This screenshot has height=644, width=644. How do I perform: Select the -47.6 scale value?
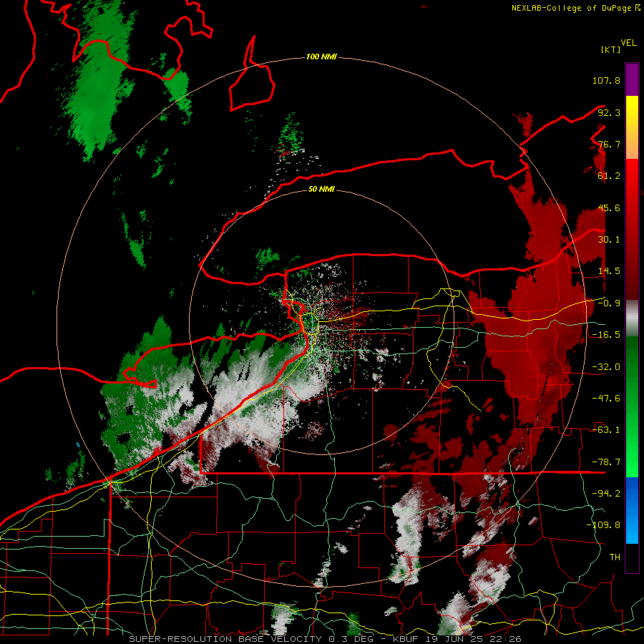tap(606, 399)
